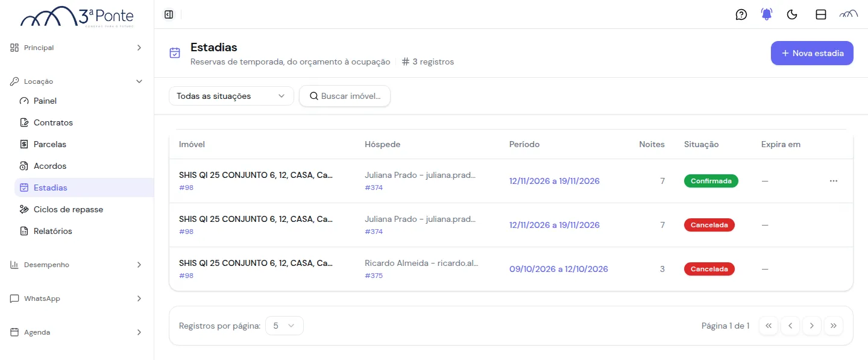The width and height of the screenshot is (868, 360).
Task: Toggle dark mode moon icon
Action: pyautogui.click(x=793, y=14)
